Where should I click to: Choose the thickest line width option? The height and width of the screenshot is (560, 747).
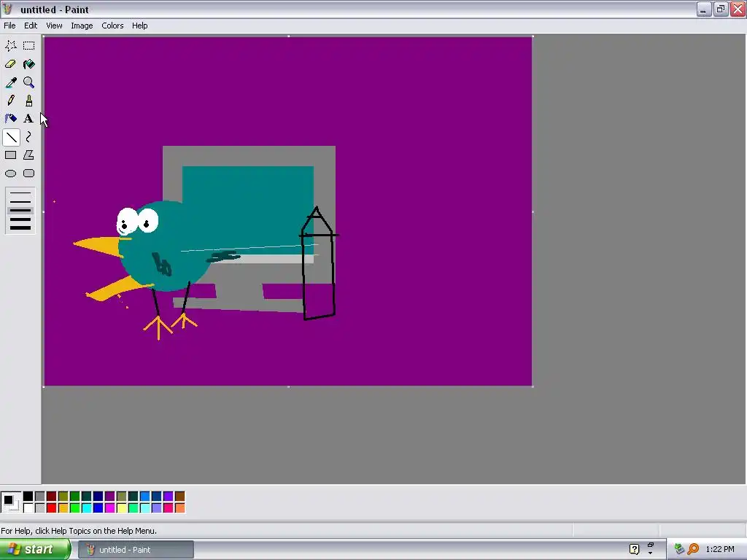[x=20, y=227]
